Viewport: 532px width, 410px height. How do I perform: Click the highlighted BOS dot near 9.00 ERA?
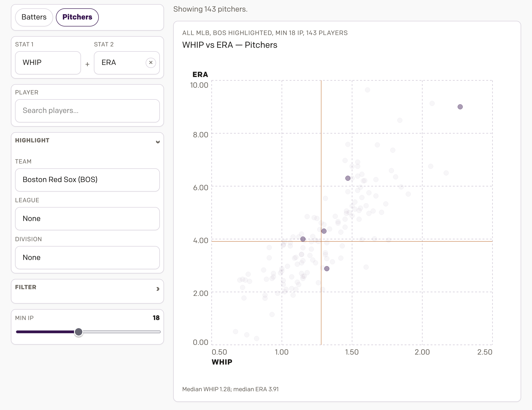460,107
